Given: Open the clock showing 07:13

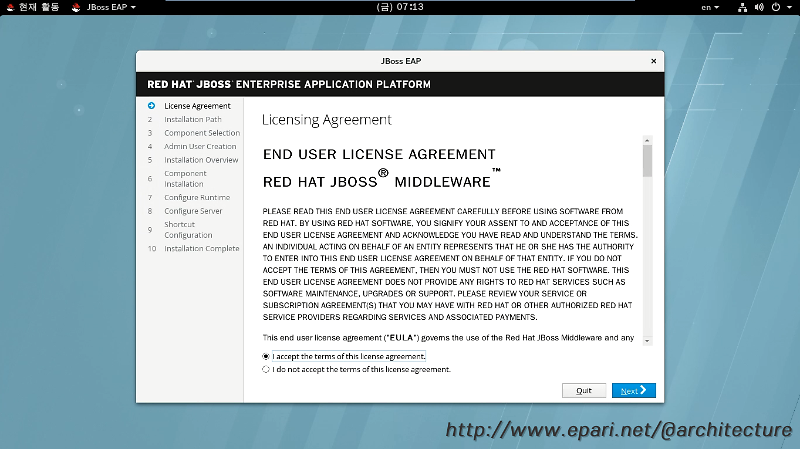Looking at the screenshot, I should click(399, 7).
